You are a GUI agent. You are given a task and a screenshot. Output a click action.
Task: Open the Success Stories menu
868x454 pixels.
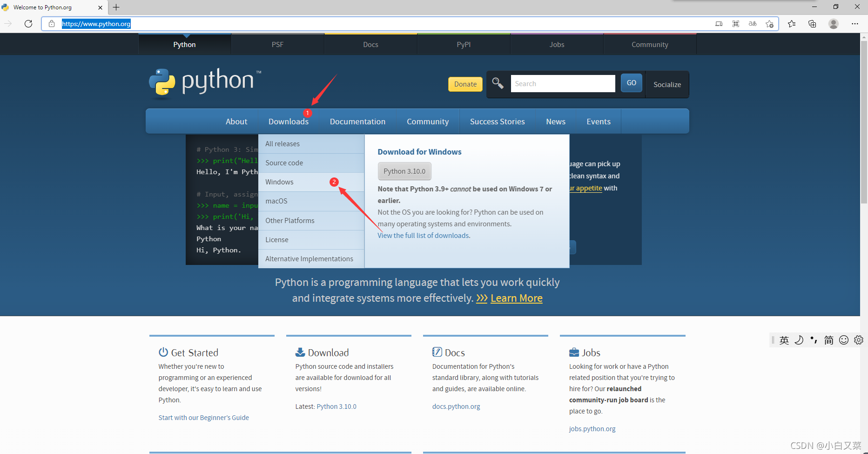(x=498, y=122)
